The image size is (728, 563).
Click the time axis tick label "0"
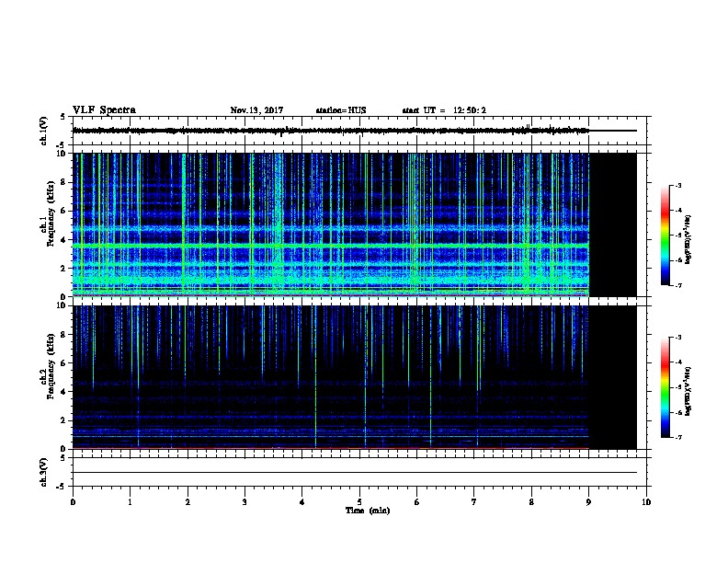(73, 501)
